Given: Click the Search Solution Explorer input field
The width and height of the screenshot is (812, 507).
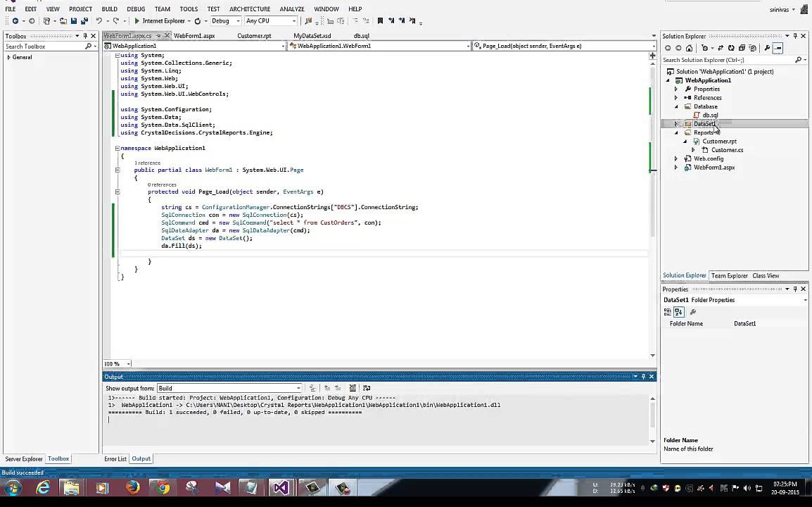Looking at the screenshot, I should (728, 60).
